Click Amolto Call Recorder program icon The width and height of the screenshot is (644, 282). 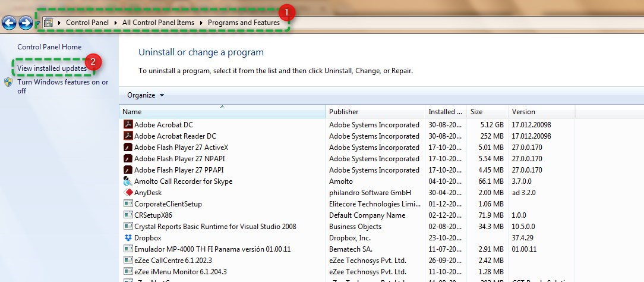(128, 181)
